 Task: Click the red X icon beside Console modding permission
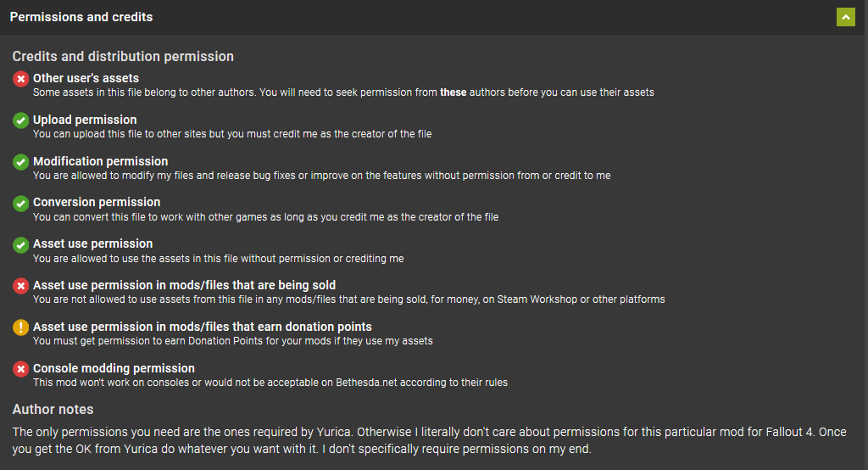click(x=21, y=369)
